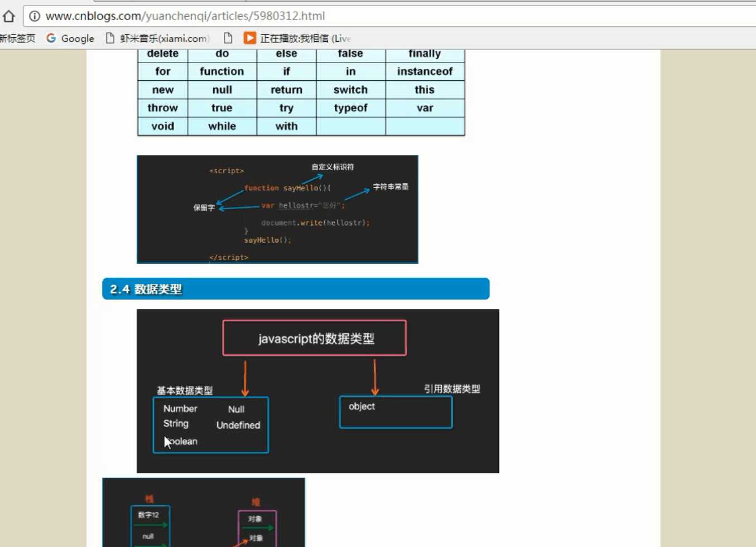Click the '基本数据类型' label
Image resolution: width=756 pixels, height=547 pixels.
[185, 390]
